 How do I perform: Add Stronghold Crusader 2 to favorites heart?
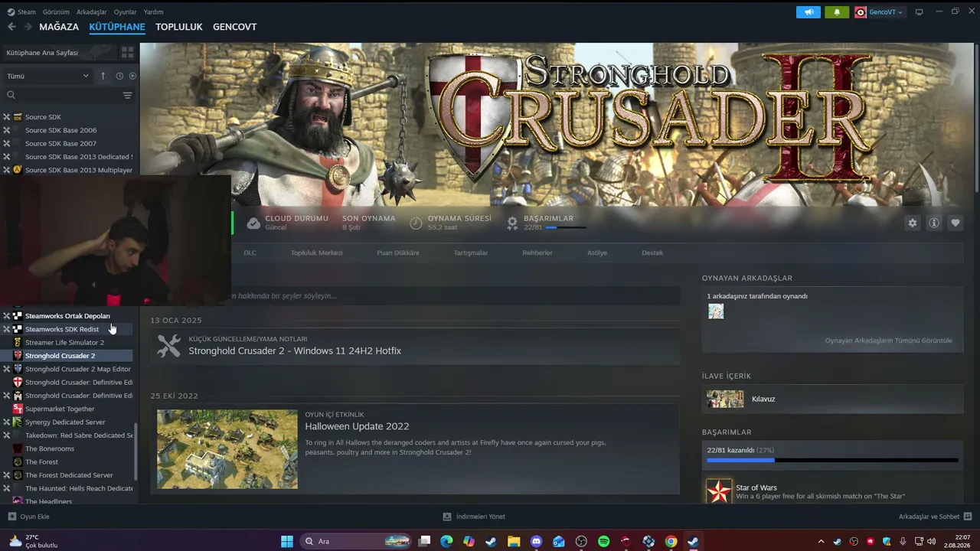click(x=955, y=223)
